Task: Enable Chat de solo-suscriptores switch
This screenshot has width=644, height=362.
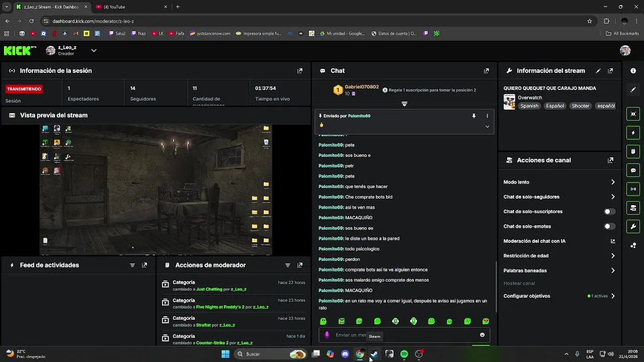Action: coord(609,212)
